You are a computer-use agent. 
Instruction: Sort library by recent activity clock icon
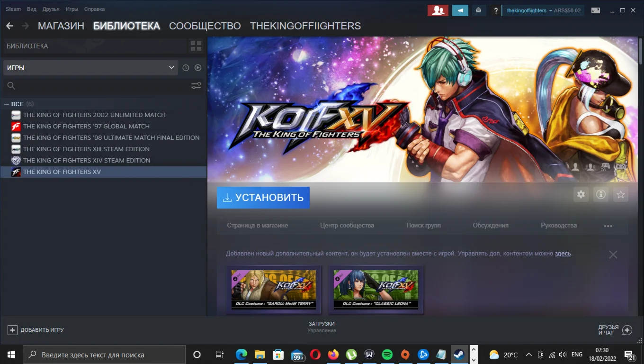coord(186,68)
